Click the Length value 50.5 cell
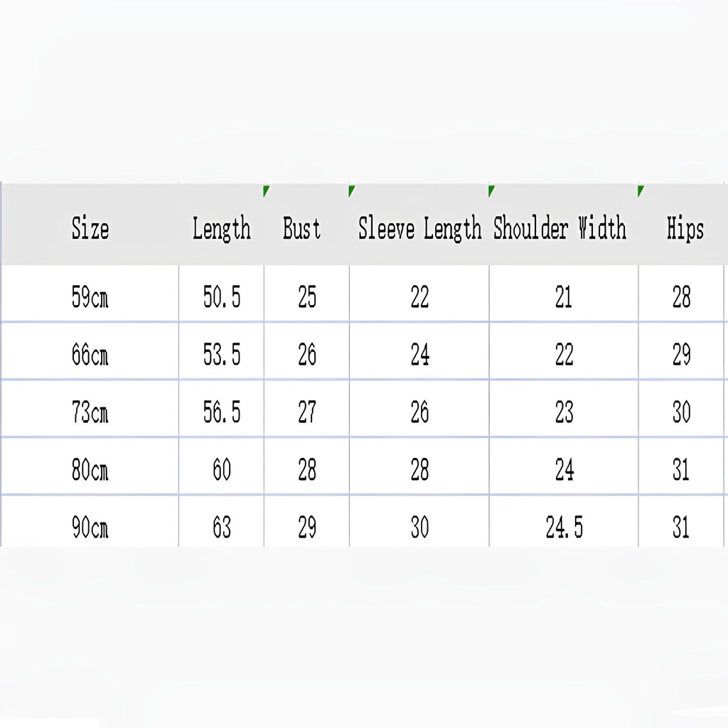The height and width of the screenshot is (728, 728). pos(222,297)
